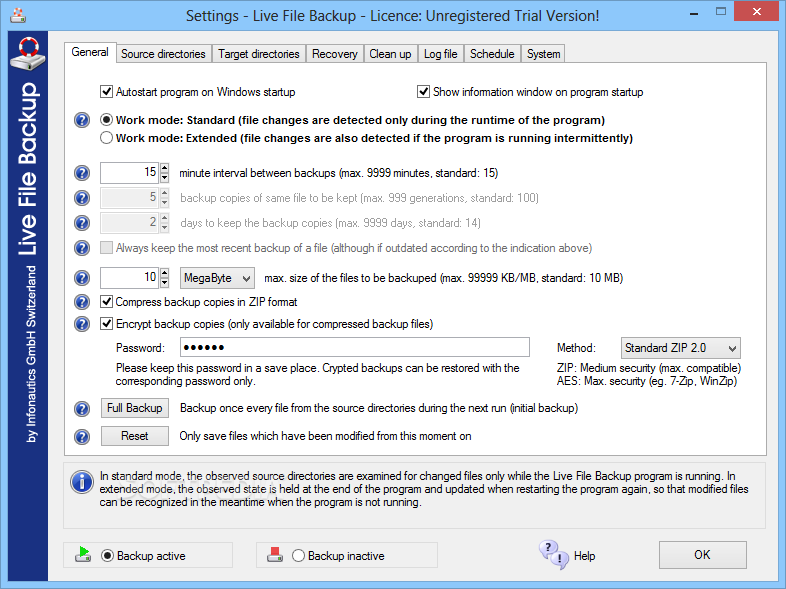Select Work mode: Standard
Image resolution: width=786 pixels, height=589 pixels.
106,120
